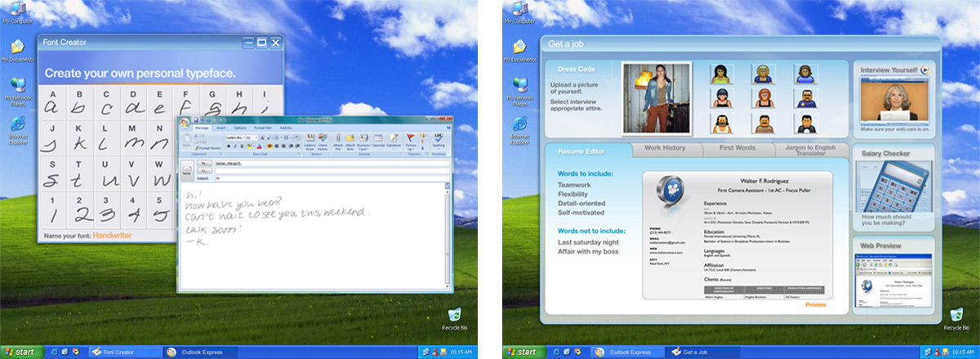980x359 pixels.
Task: Choose the letter C glyph cell in Font Creator
Action: pos(108,103)
